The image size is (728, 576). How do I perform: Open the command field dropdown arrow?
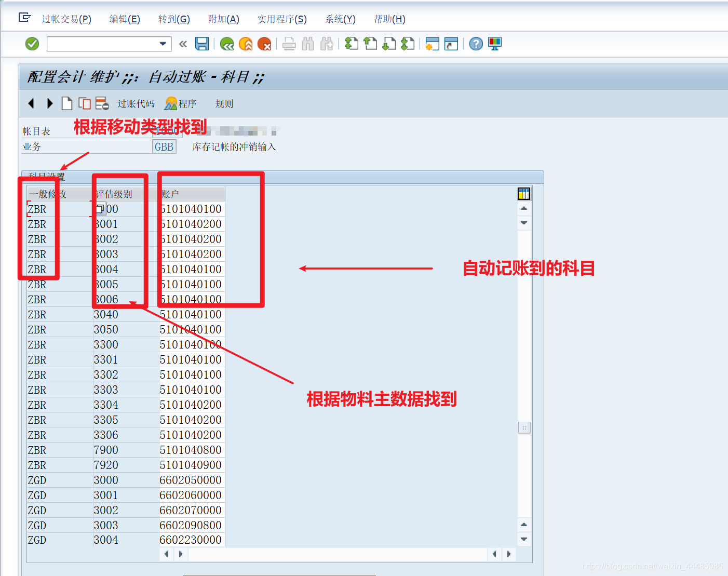pos(163,44)
